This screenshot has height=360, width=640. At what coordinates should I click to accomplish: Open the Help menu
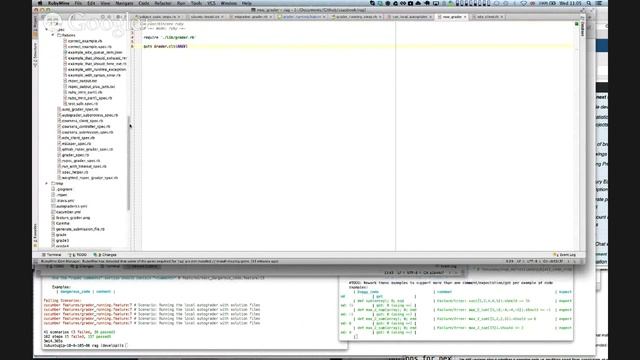pos(247,3)
